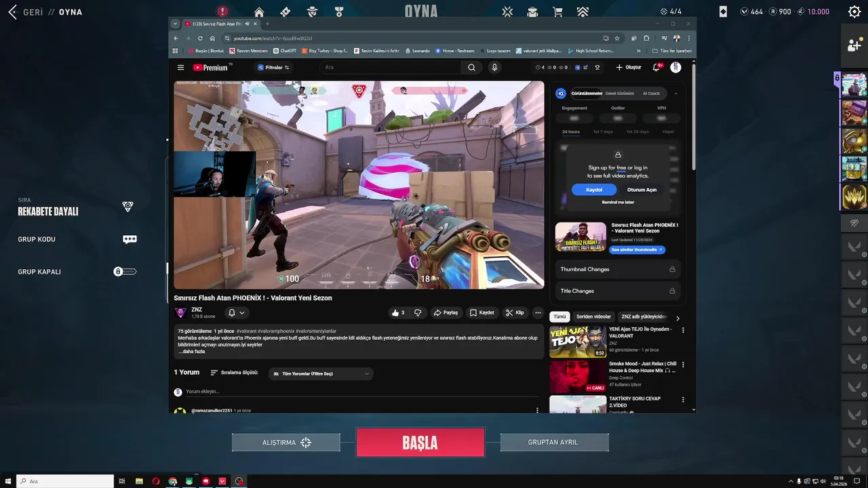Image resolution: width=868 pixels, height=488 pixels.
Task: Open Leonardo bookmark
Action: [418, 51]
